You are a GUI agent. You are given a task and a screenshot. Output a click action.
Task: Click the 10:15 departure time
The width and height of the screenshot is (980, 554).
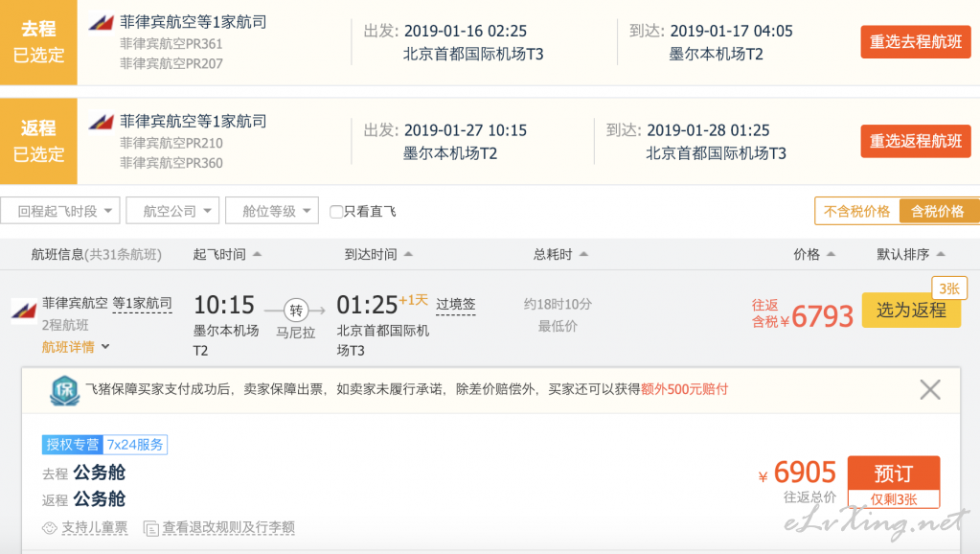224,305
